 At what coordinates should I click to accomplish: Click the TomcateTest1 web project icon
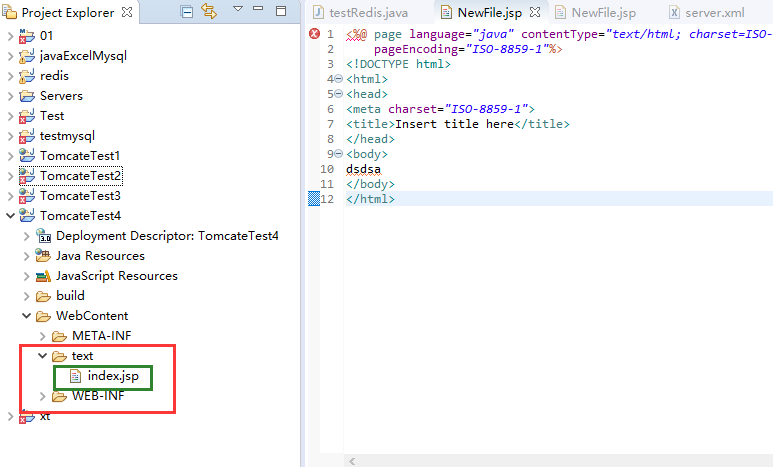pyautogui.click(x=27, y=155)
